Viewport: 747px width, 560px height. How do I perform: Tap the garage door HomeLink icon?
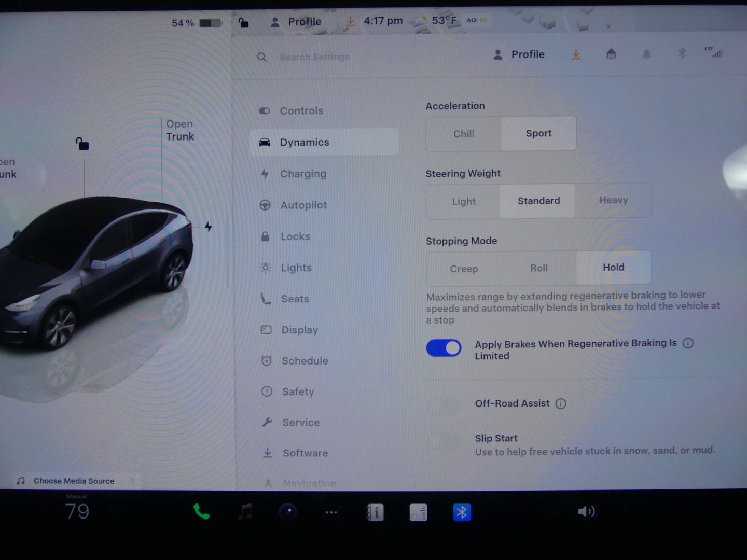[x=611, y=54]
